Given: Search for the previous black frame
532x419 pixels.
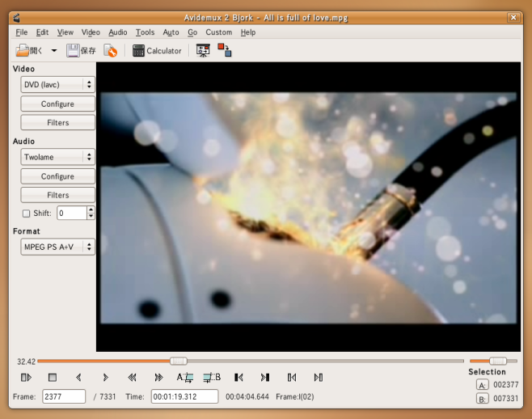Looking at the screenshot, I should pos(239,377).
